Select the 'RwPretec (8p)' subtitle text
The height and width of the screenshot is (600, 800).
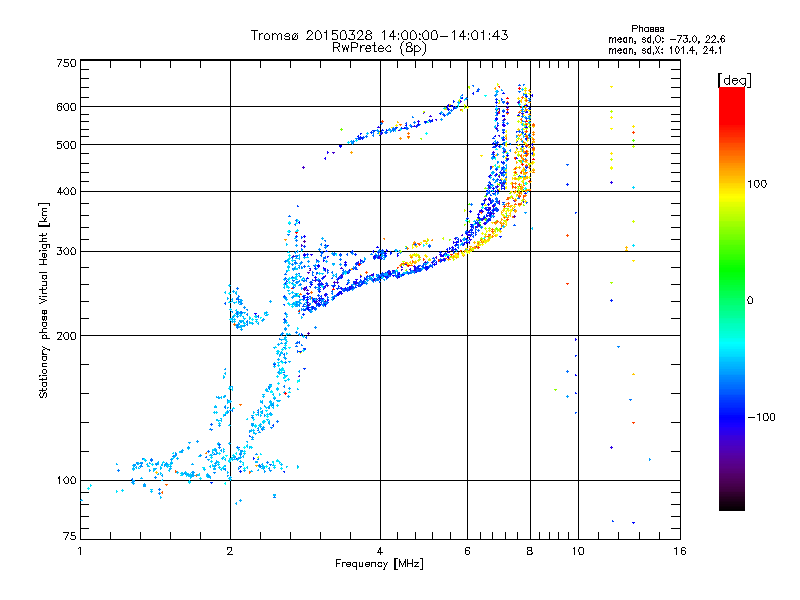379,48
